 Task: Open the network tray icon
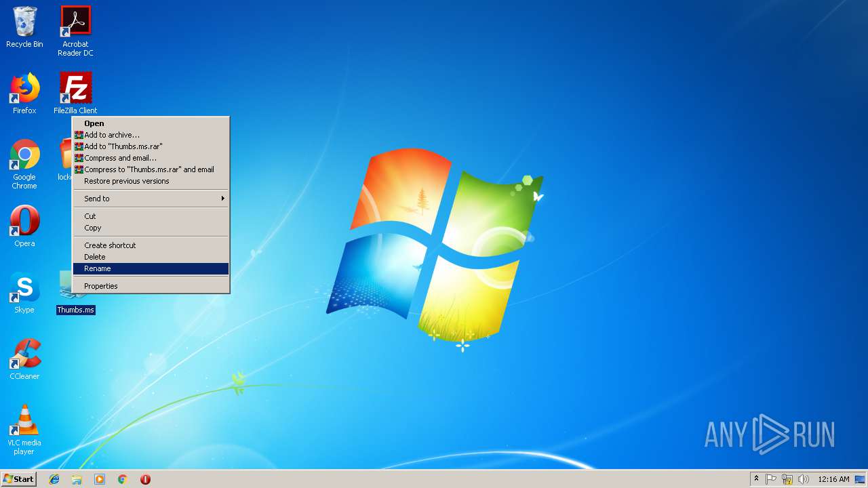(787, 479)
